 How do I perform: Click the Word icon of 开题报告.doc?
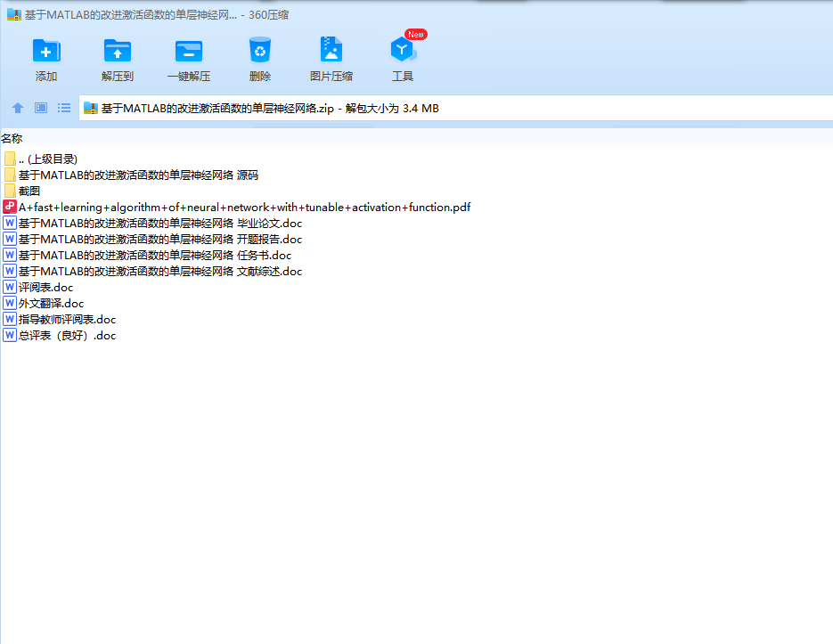point(10,239)
